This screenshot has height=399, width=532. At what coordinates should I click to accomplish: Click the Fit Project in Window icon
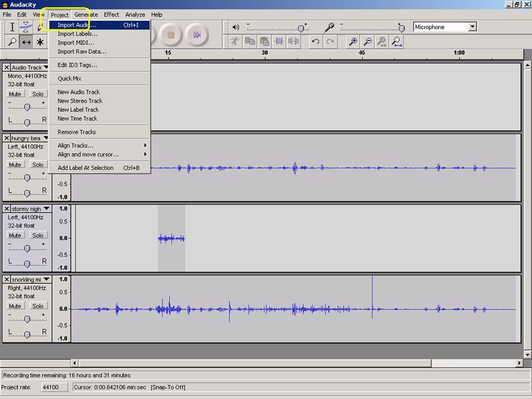coord(396,42)
